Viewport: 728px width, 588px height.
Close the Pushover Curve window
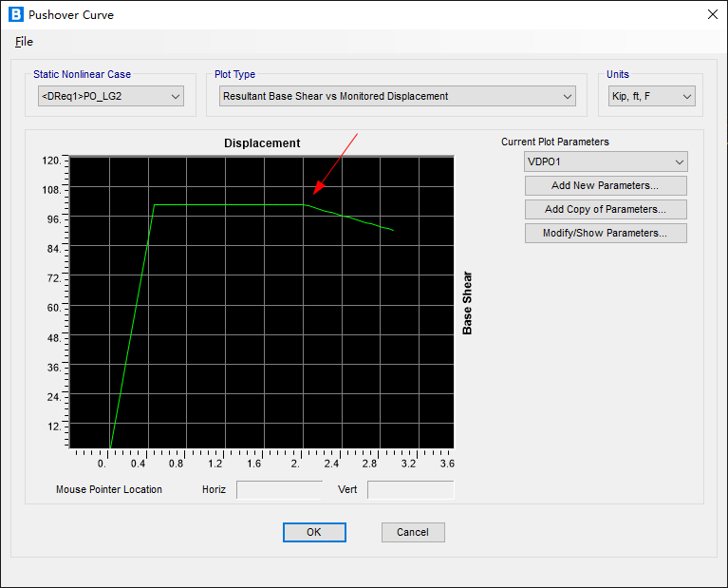(x=713, y=14)
